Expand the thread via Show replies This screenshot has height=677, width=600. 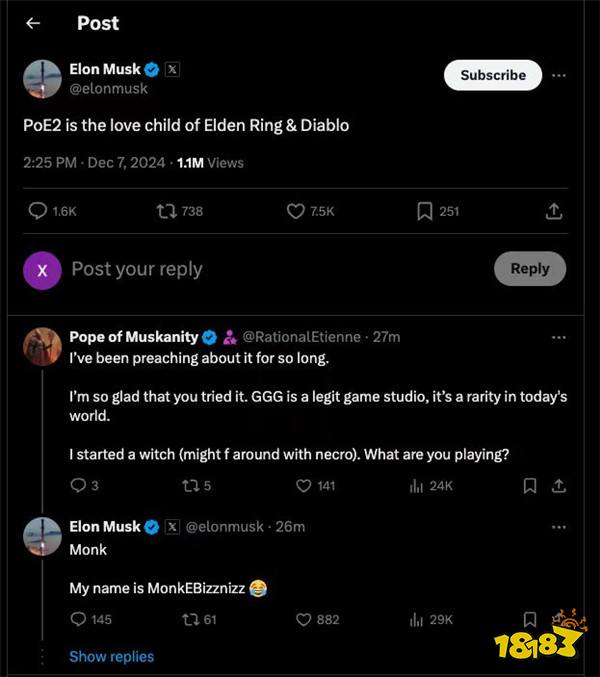111,656
